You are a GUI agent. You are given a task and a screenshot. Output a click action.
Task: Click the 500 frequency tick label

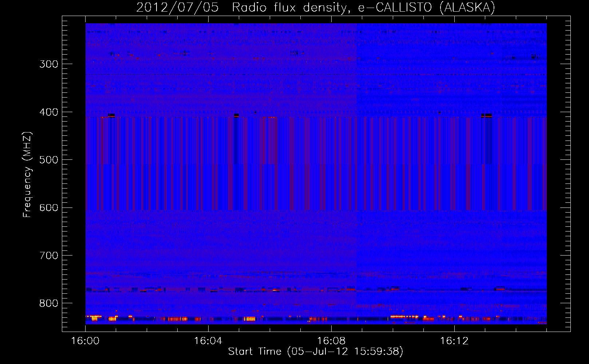tap(49, 160)
